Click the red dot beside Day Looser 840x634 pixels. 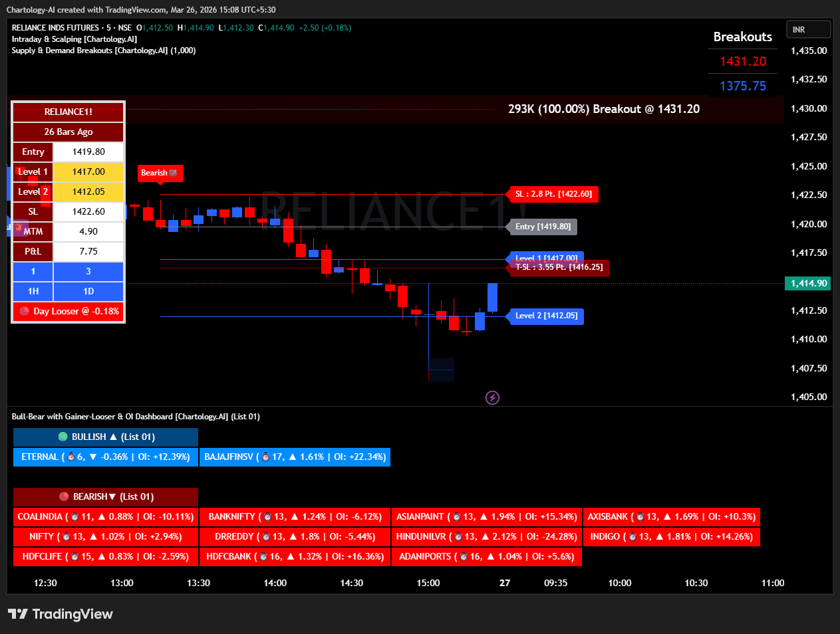click(25, 311)
